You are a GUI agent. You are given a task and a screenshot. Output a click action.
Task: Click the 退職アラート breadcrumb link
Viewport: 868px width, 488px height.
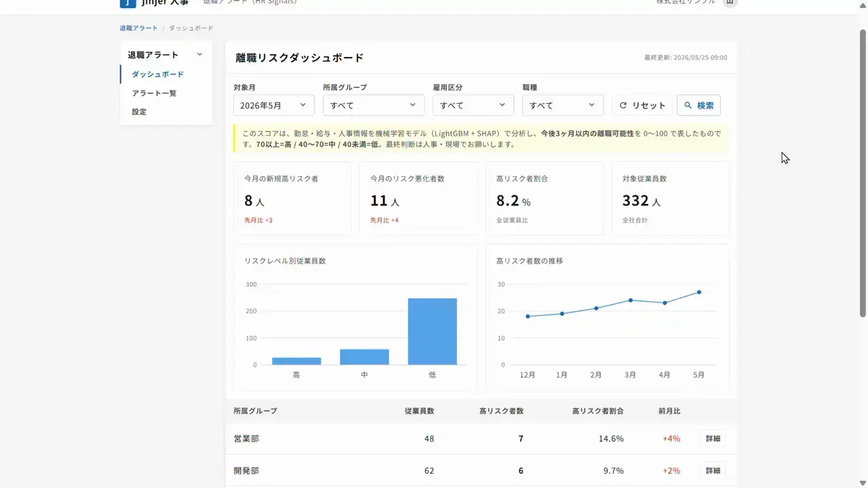[138, 28]
